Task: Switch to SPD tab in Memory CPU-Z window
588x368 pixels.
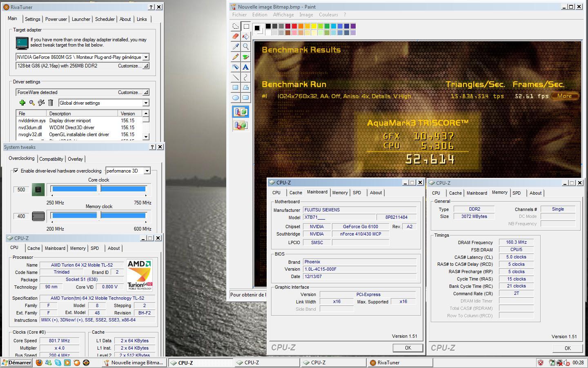Action: point(517,193)
